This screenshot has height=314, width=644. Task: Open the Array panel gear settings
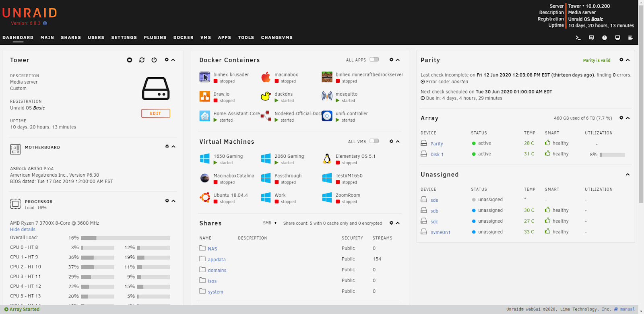[621, 118]
